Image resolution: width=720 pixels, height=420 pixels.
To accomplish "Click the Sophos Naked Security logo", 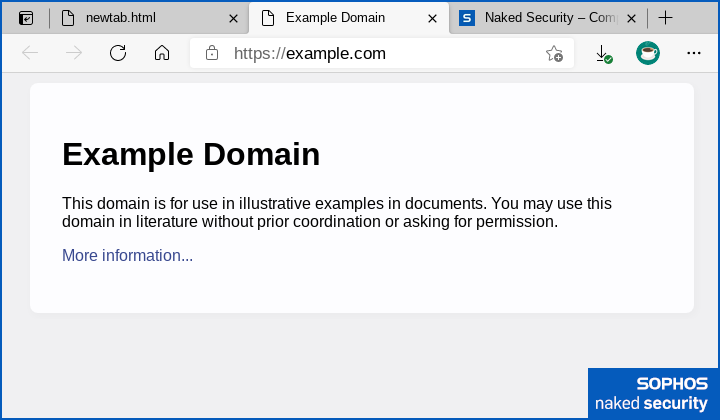I will tap(652, 393).
